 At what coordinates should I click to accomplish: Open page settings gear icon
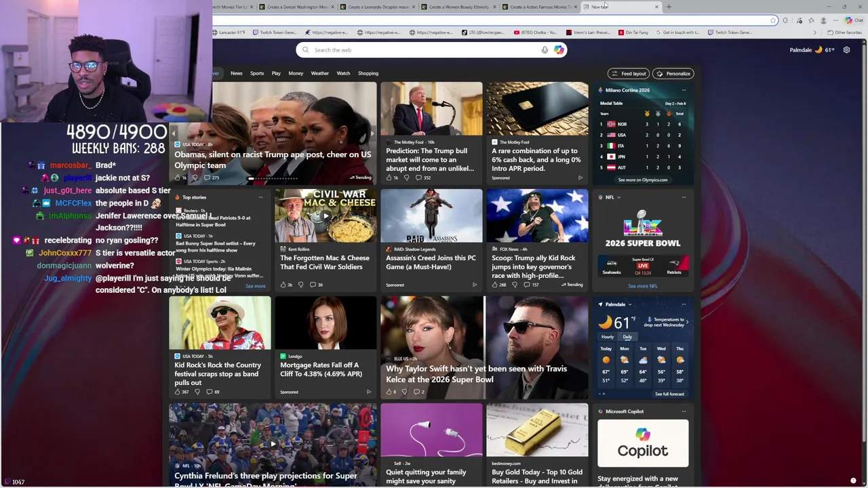[846, 50]
